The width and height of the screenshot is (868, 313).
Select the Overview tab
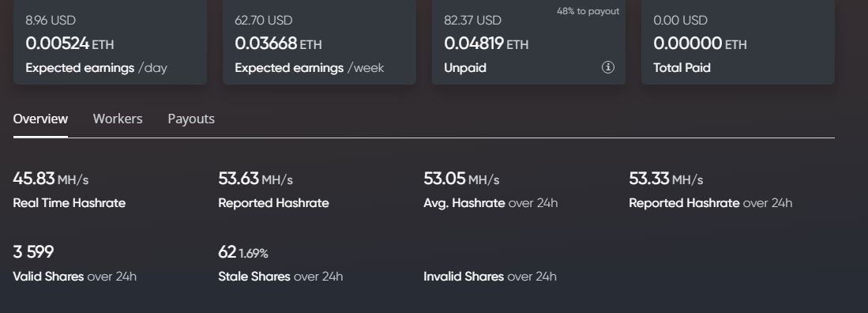pyautogui.click(x=40, y=119)
